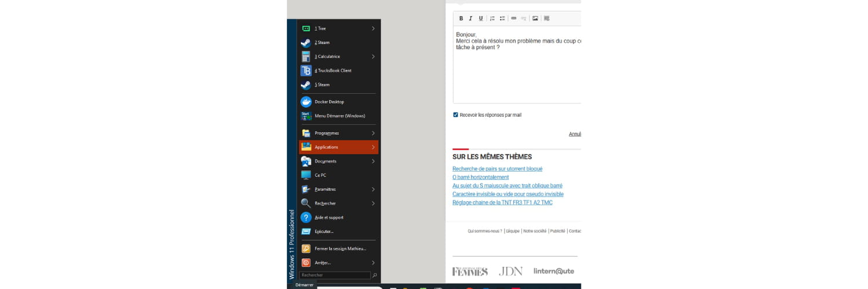The height and width of the screenshot is (289, 868).
Task: Click the Bold formatting icon
Action: point(461,18)
